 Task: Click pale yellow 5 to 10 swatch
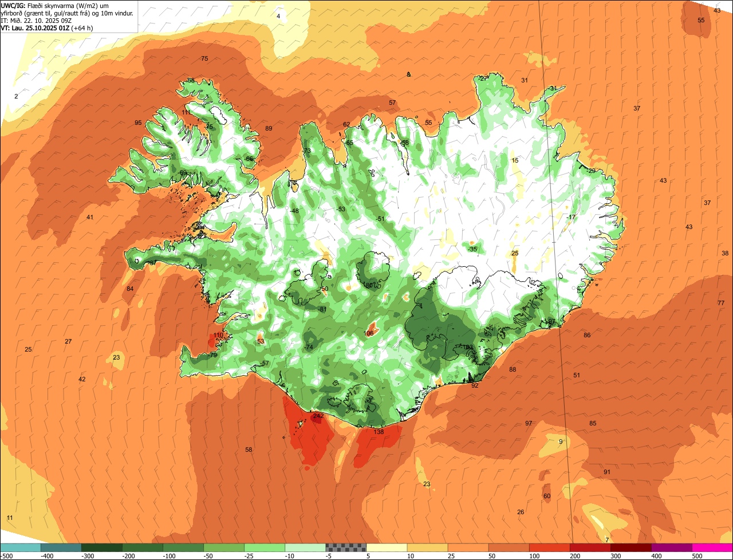pos(387,547)
